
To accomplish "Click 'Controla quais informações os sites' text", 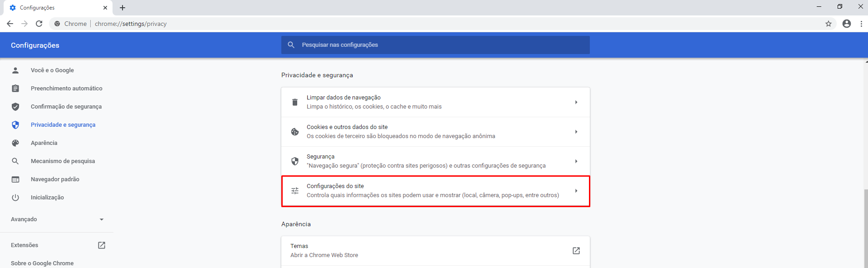I will [x=433, y=195].
